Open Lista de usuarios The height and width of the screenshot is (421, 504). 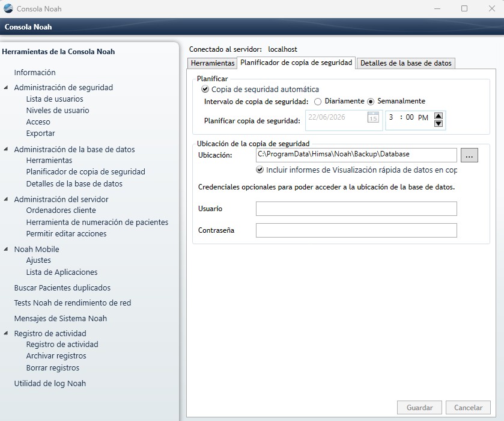coord(55,99)
